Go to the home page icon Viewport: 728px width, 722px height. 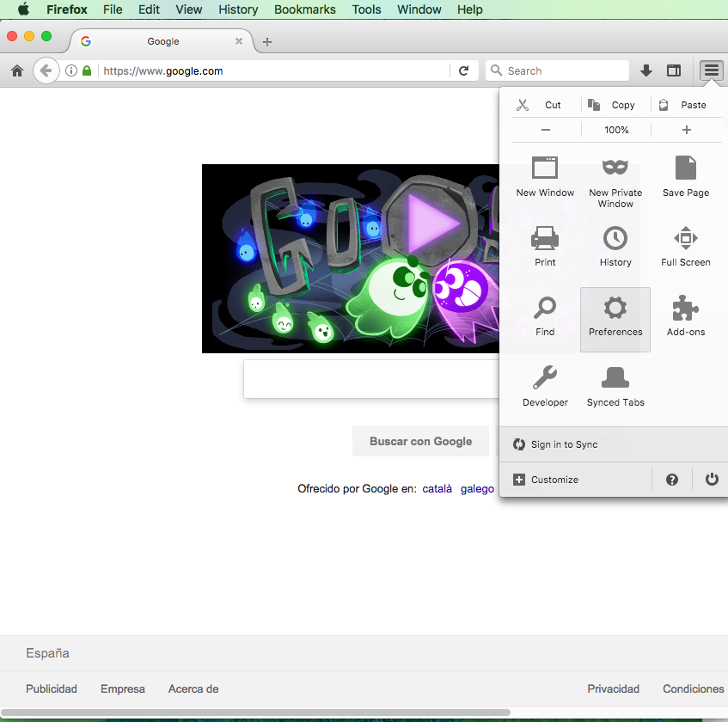pos(17,70)
